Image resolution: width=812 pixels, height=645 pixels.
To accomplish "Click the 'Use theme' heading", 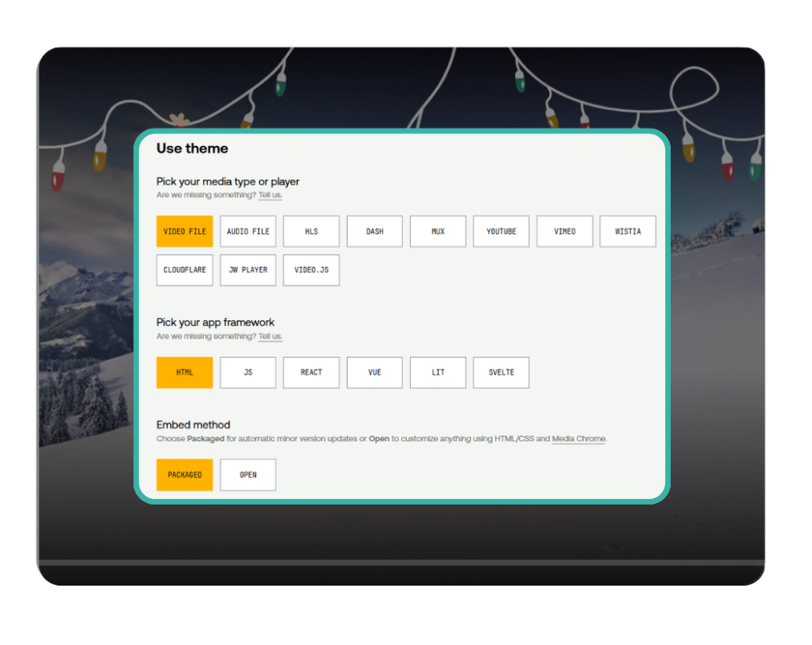I will 192,148.
